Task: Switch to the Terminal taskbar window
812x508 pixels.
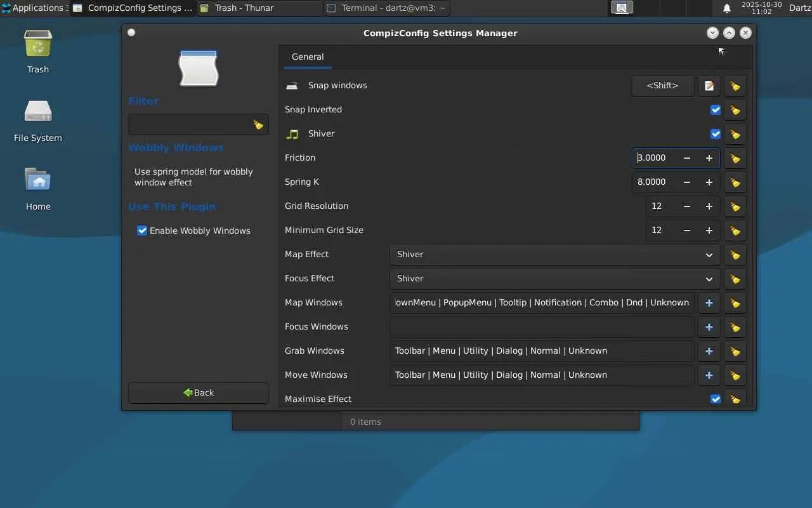Action: tap(386, 8)
